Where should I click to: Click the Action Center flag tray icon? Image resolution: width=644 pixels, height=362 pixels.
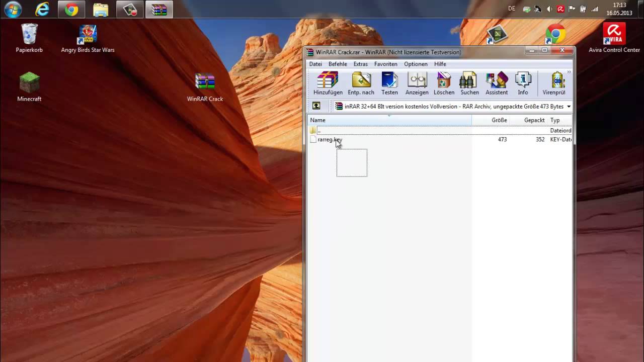(x=572, y=9)
